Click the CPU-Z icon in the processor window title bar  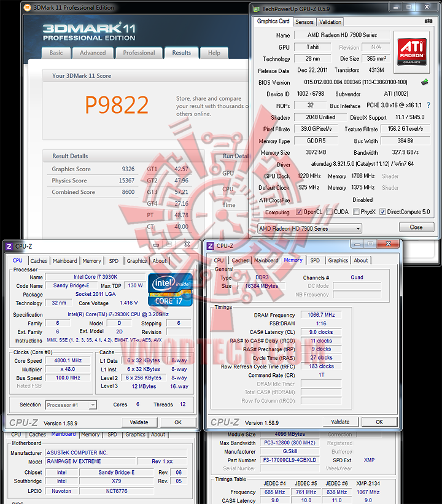click(x=9, y=247)
